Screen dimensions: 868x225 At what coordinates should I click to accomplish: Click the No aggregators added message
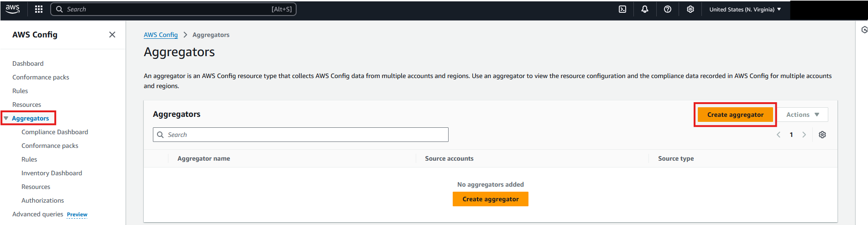(x=491, y=184)
